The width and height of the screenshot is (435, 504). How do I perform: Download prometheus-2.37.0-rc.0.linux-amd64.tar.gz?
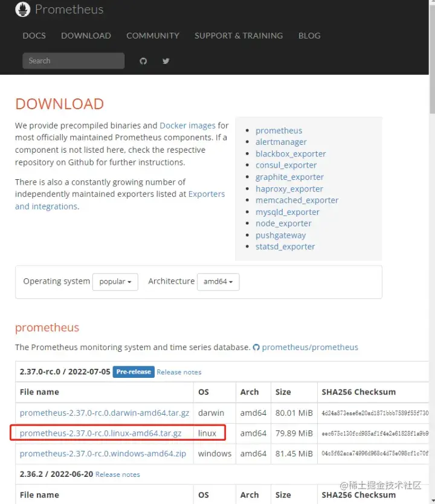pyautogui.click(x=100, y=433)
